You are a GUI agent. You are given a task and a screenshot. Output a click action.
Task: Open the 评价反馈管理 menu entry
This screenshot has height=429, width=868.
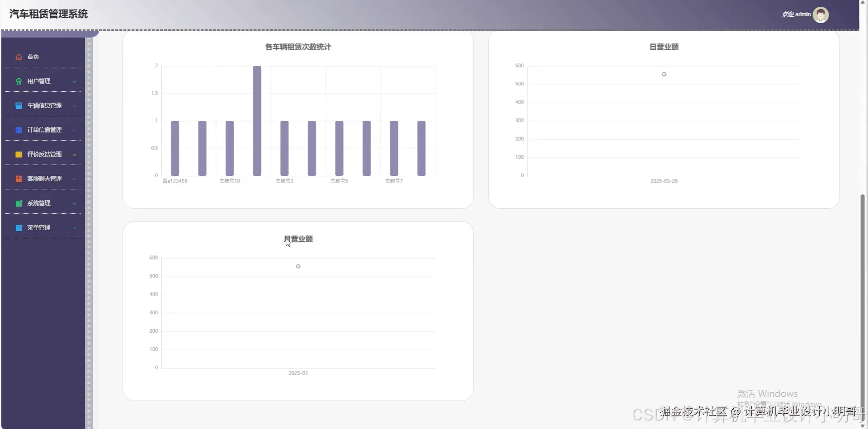tap(44, 154)
